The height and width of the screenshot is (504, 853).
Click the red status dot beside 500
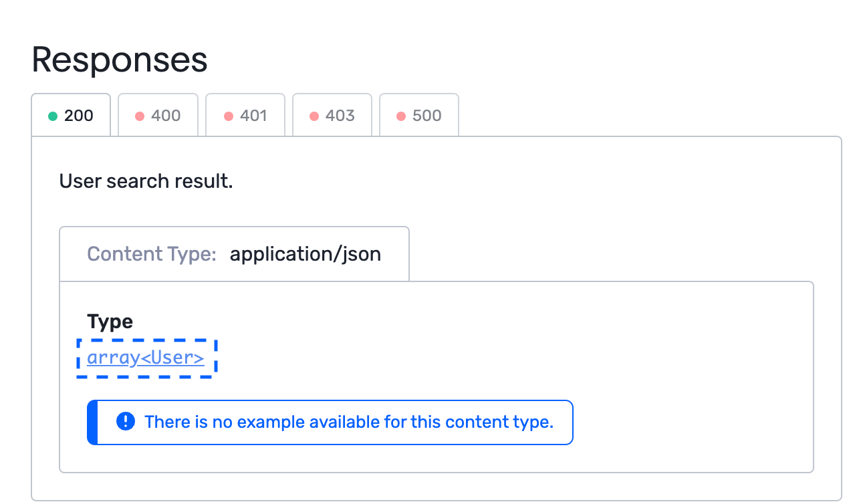(401, 116)
